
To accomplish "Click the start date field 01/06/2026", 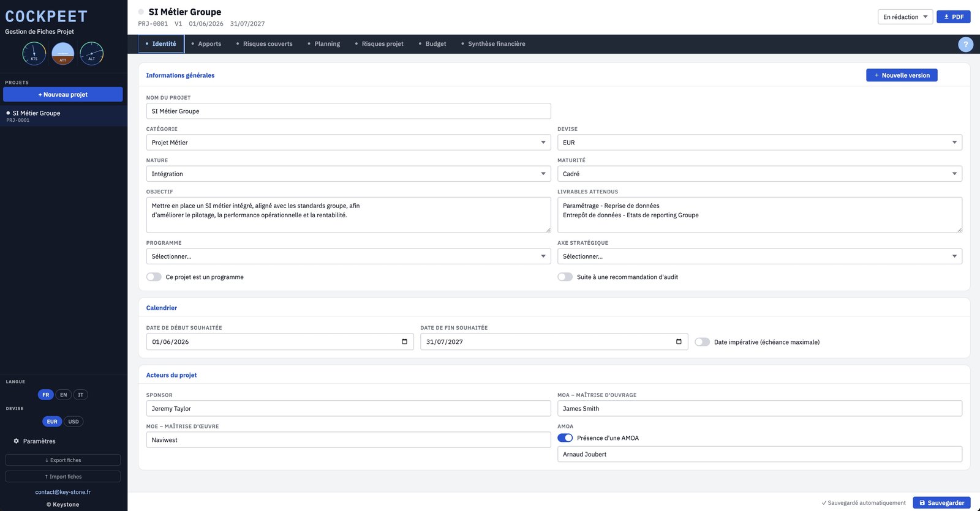I will 280,341.
